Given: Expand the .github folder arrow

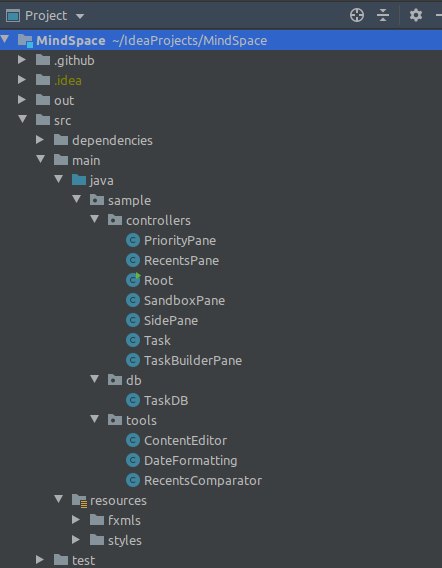Looking at the screenshot, I should 22,59.
